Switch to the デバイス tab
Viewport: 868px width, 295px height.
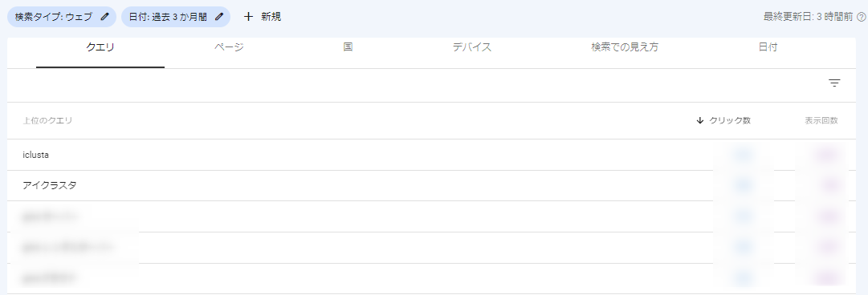(x=471, y=48)
